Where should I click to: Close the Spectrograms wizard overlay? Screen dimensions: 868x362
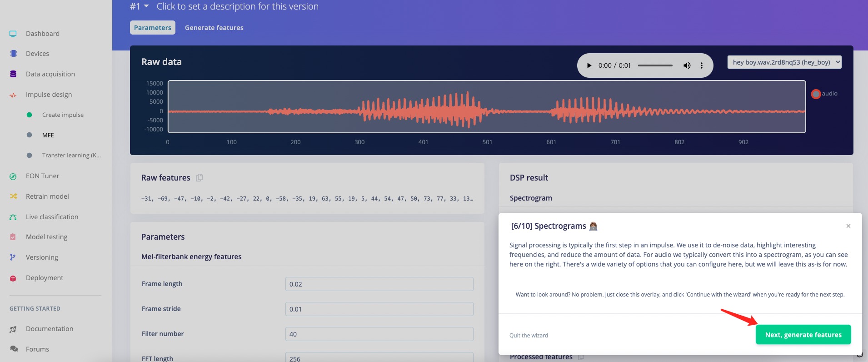pyautogui.click(x=848, y=226)
